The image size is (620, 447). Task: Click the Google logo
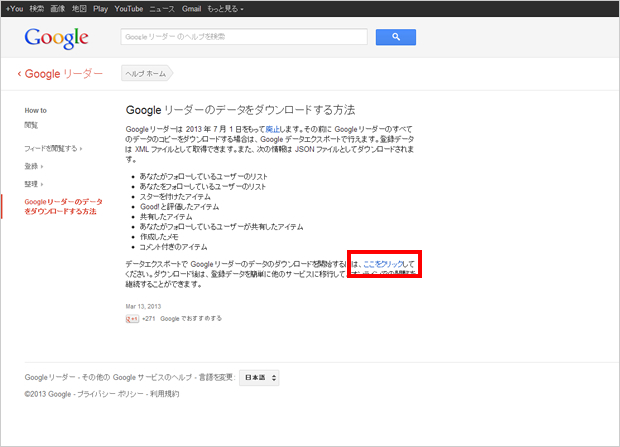coord(56,38)
